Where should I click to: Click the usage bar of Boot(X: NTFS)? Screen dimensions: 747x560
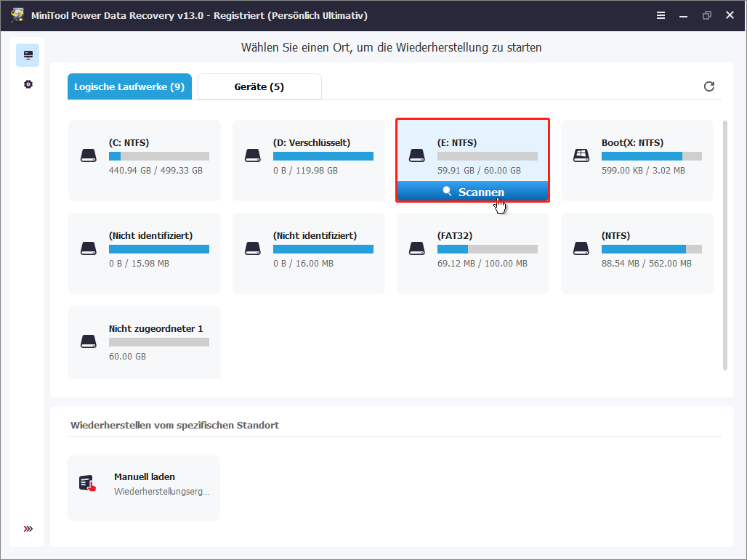click(x=652, y=156)
